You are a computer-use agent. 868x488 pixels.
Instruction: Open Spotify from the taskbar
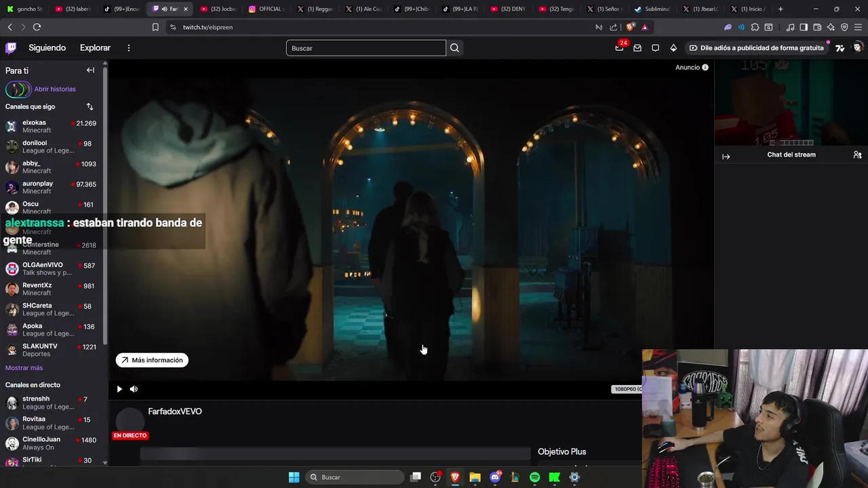pos(534,477)
